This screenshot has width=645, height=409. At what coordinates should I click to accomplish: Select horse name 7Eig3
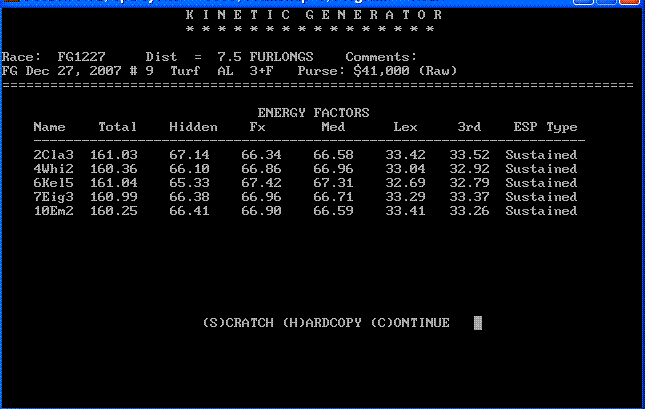53,197
